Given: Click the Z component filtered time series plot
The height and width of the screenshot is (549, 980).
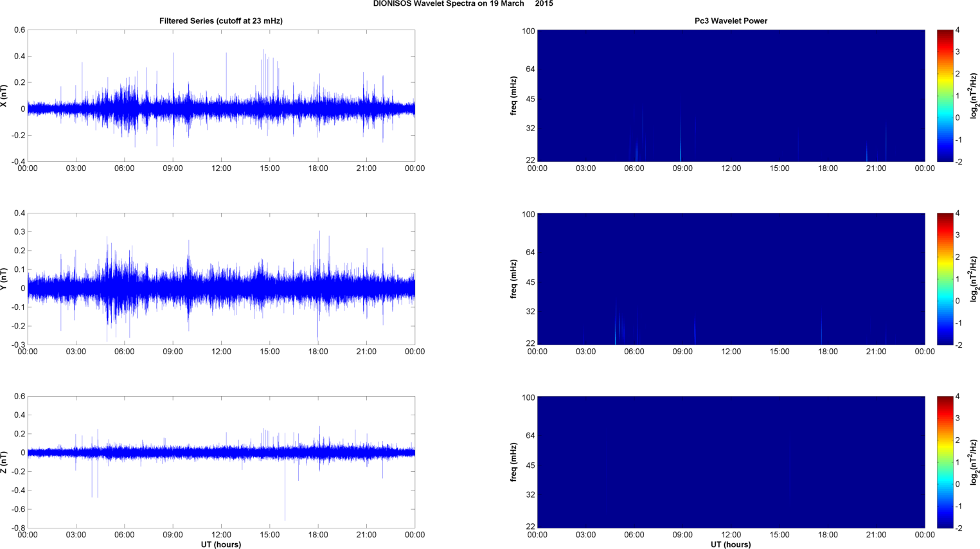Looking at the screenshot, I should coord(221,462).
